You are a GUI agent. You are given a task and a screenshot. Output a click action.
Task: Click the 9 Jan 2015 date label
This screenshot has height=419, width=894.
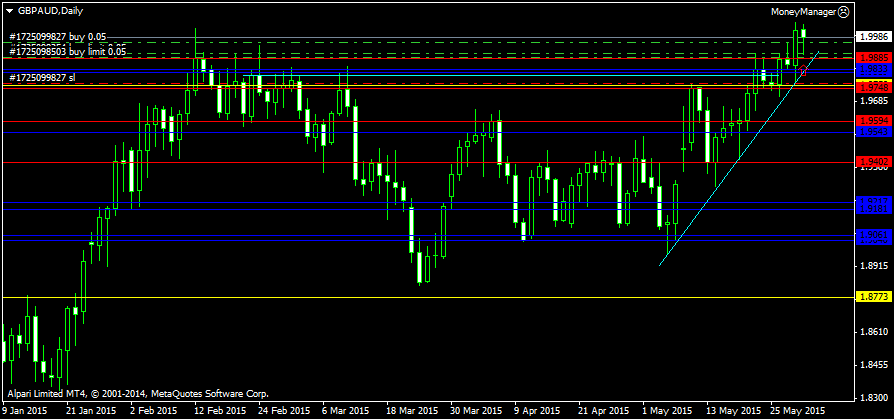[x=25, y=410]
